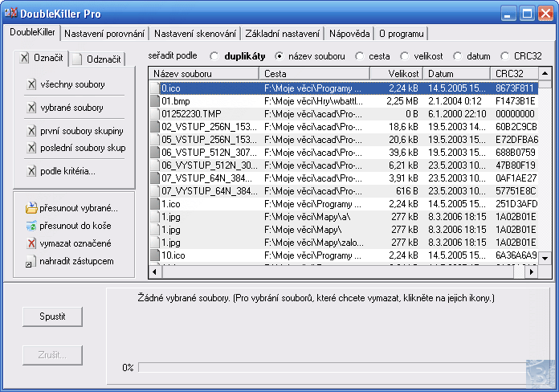Open the DoubleKiller tab
Screen dimensions: 559x392
(x=32, y=32)
